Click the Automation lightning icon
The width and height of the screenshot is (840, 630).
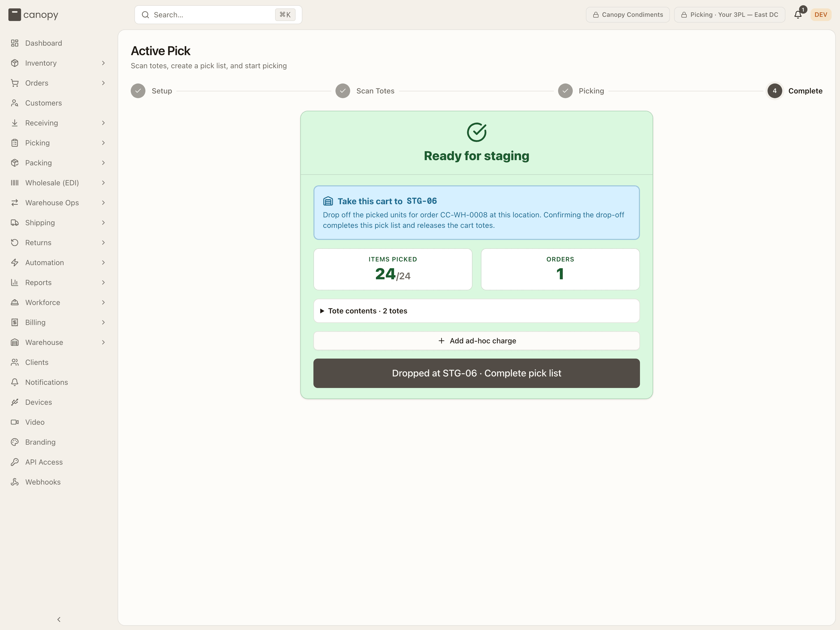[x=15, y=262]
